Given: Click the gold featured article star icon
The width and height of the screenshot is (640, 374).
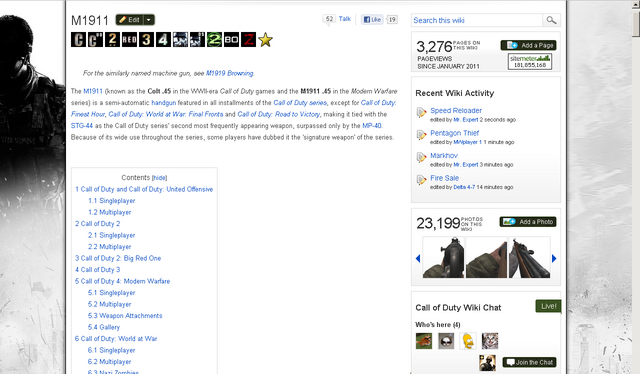Looking at the screenshot, I should click(x=265, y=40).
